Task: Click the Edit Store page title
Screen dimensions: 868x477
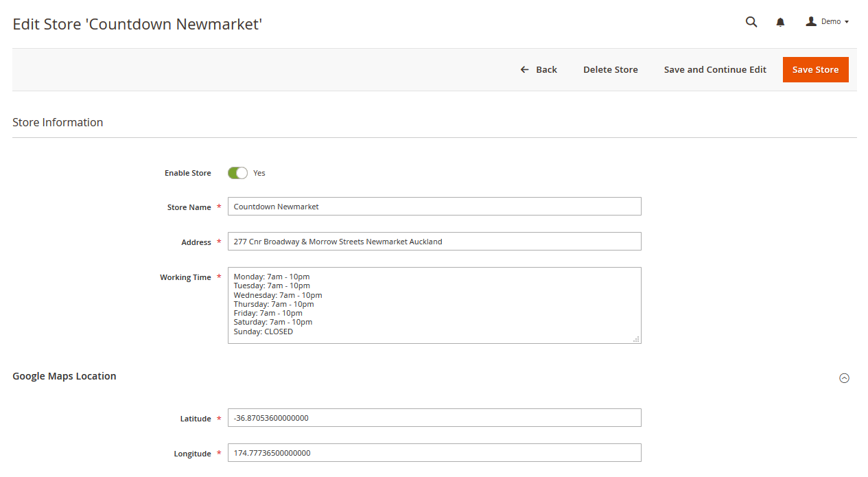Action: click(x=137, y=24)
